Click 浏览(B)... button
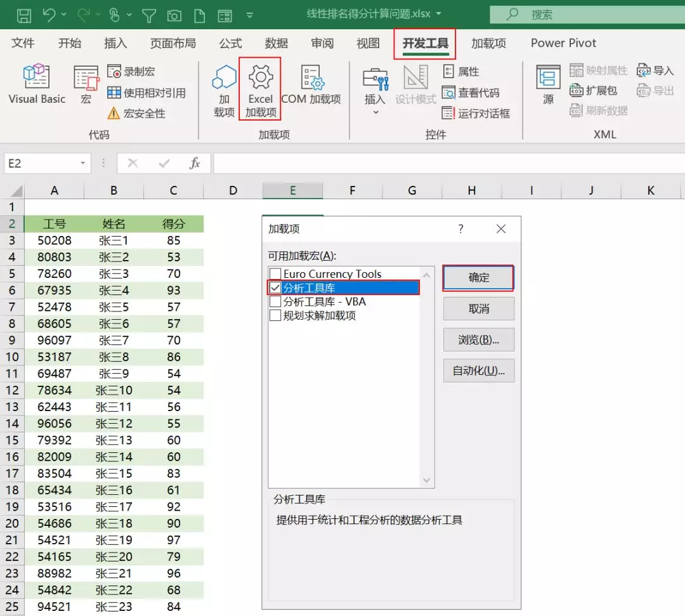Image resolution: width=685 pixels, height=616 pixels. pyautogui.click(x=478, y=339)
